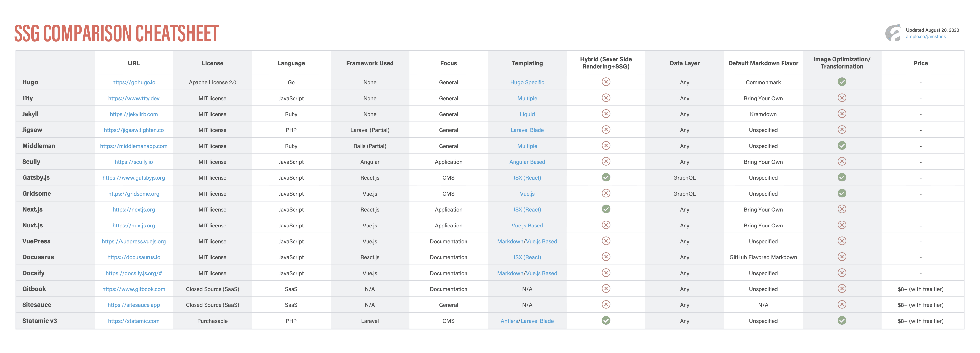Image resolution: width=980 pixels, height=353 pixels.
Task: Click Statamic v3 image optimization checkmark
Action: [x=841, y=320]
